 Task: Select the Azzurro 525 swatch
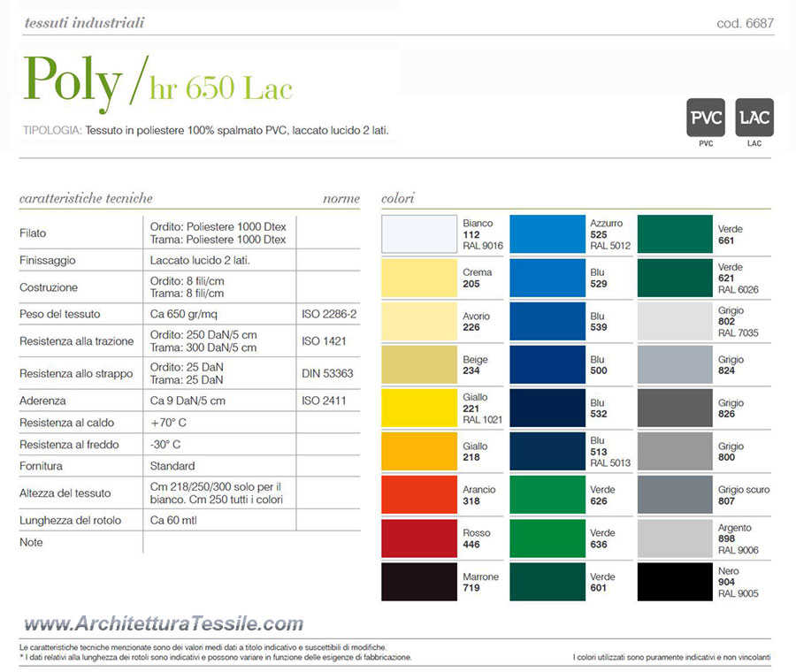(x=547, y=234)
